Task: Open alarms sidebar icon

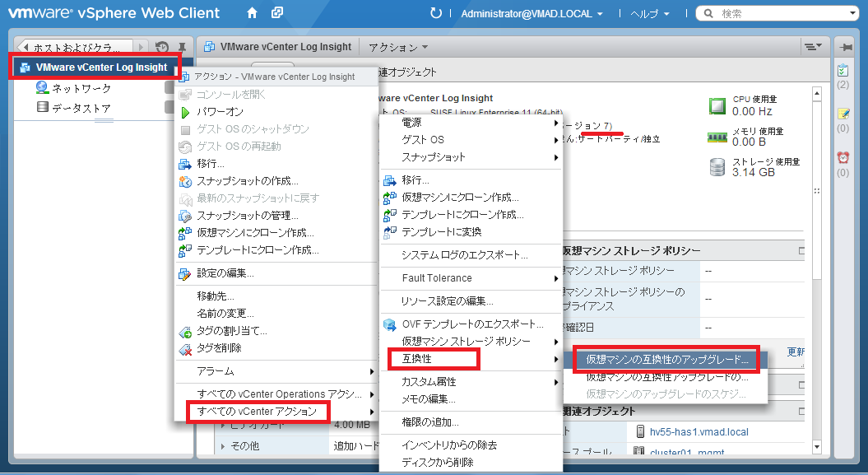Action: pos(842,158)
